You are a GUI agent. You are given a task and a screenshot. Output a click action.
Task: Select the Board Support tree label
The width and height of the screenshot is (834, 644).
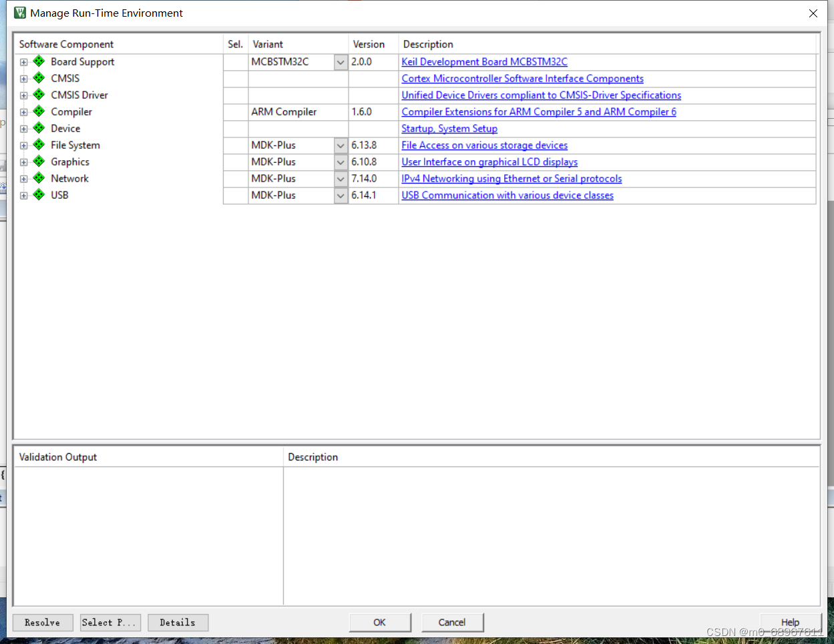(83, 61)
